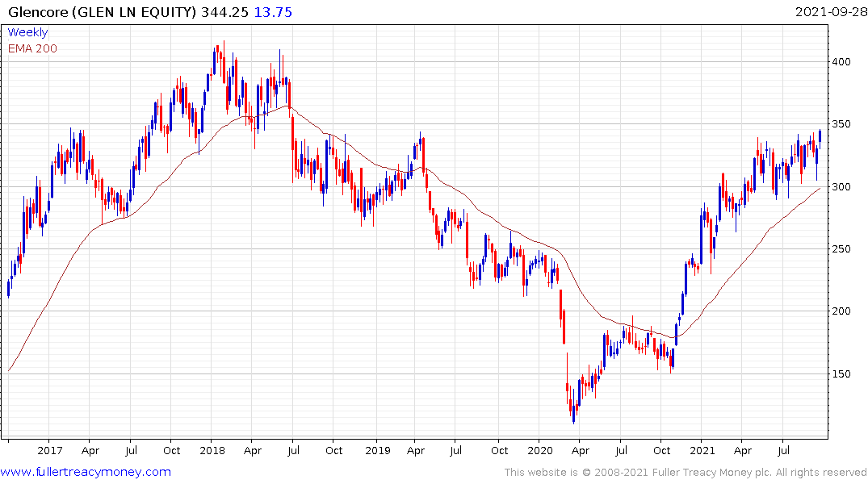Click the 150 price axis label
This screenshot has width=868, height=484.
[x=841, y=374]
